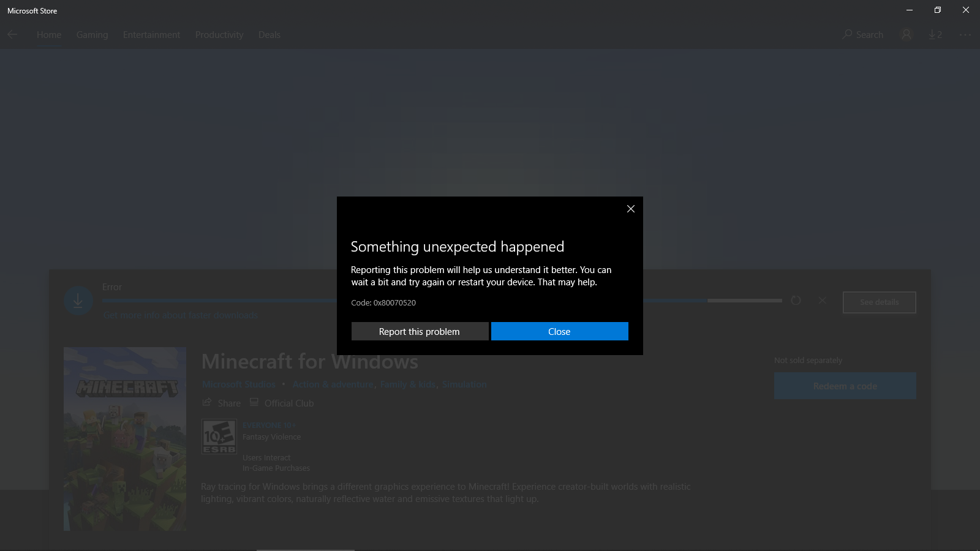Screen dimensions: 980x551
Task: Switch to the Gaming tab
Action: tap(92, 35)
